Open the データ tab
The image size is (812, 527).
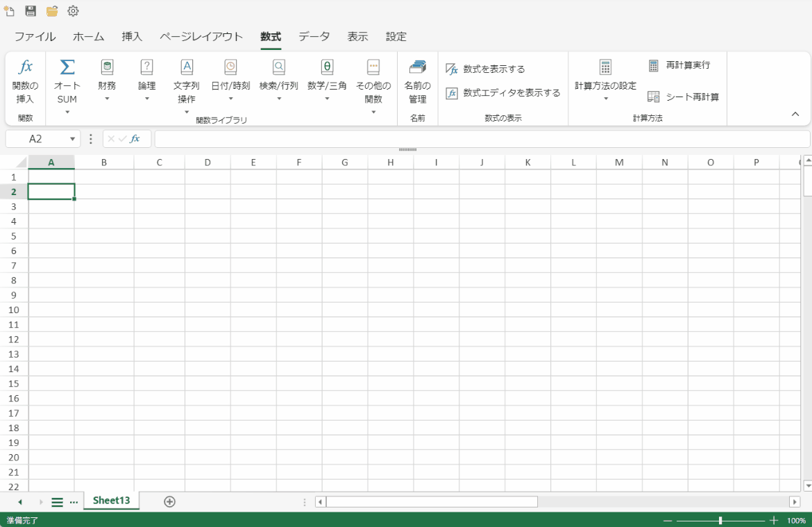(x=314, y=36)
